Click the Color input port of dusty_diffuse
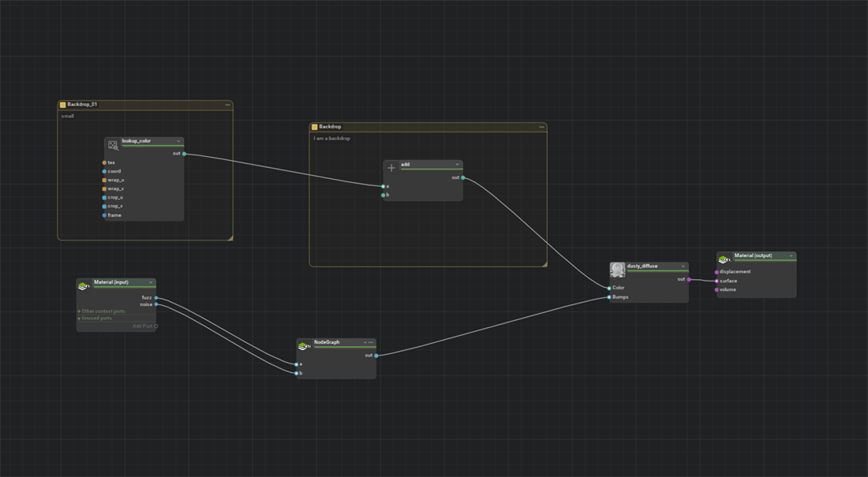This screenshot has height=477, width=868. [609, 289]
